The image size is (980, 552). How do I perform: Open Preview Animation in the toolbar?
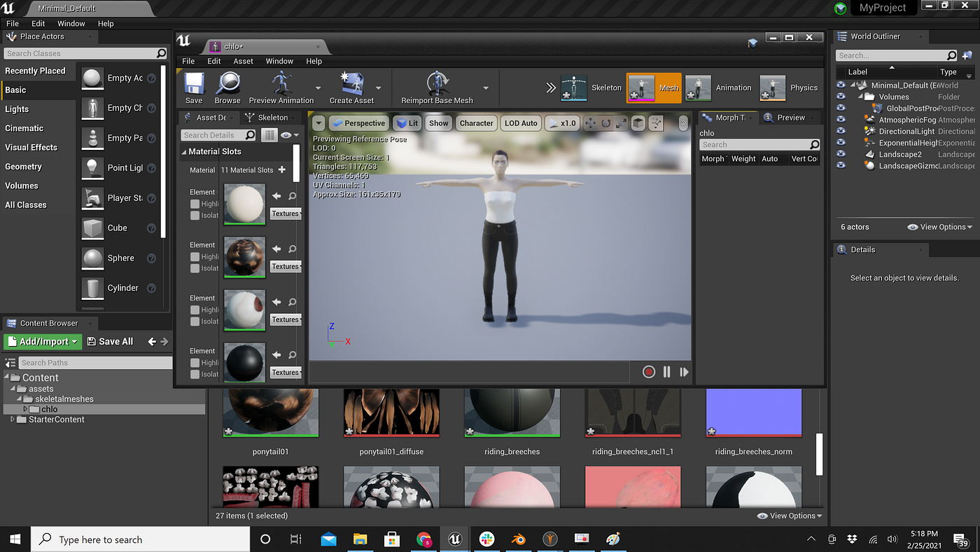tap(282, 88)
